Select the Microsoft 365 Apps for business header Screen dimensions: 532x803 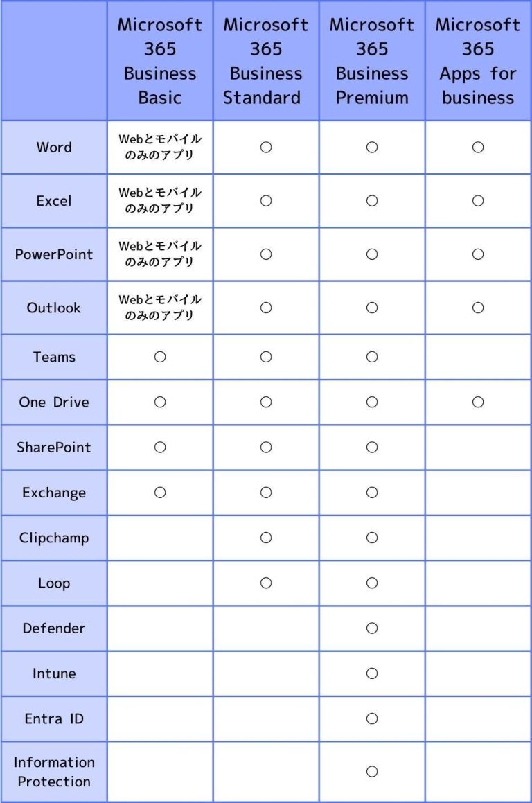coord(478,61)
